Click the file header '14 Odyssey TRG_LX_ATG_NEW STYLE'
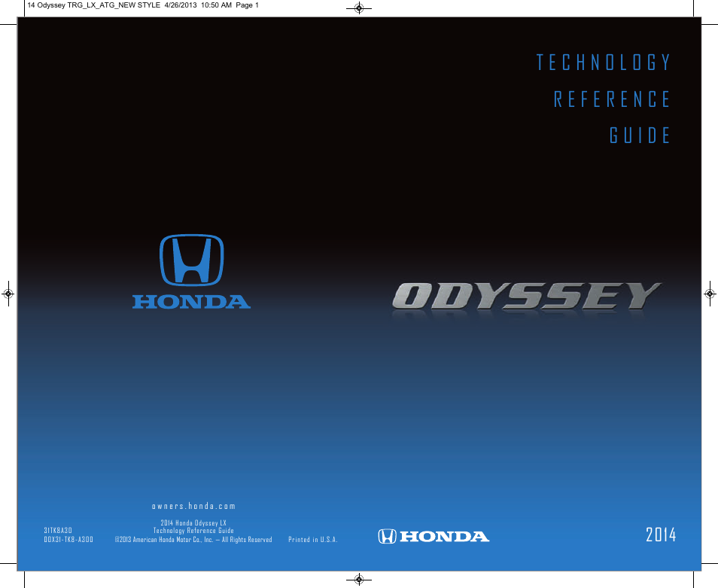 click(94, 5)
